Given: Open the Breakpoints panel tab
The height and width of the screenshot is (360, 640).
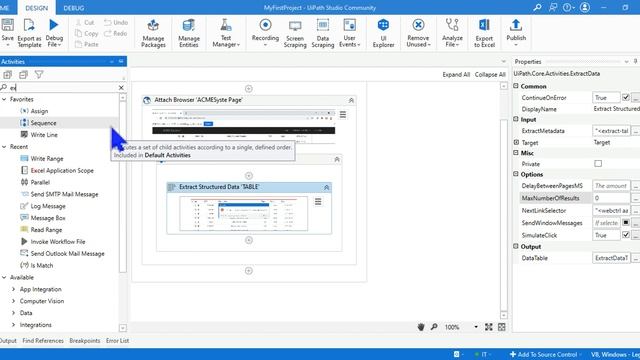Looking at the screenshot, I should point(84,340).
